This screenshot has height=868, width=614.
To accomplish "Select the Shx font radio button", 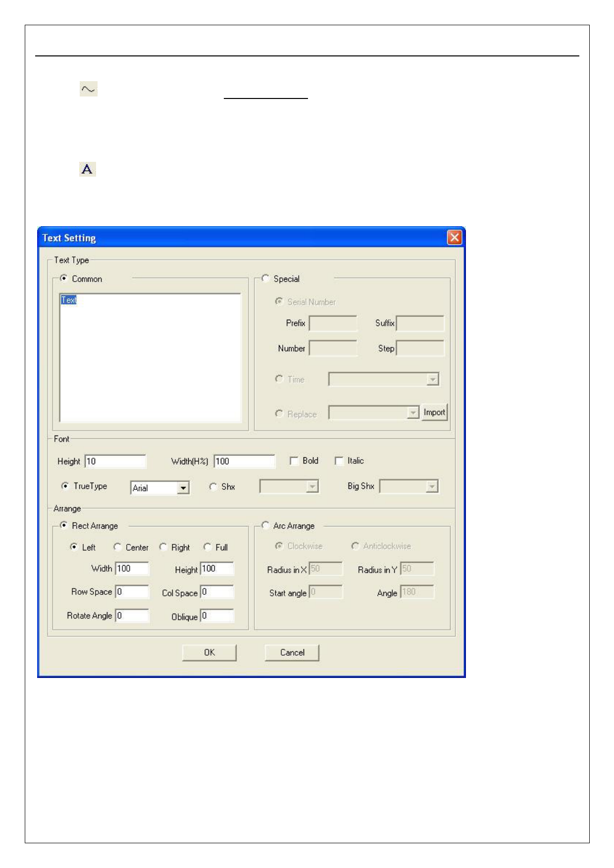I will point(213,486).
